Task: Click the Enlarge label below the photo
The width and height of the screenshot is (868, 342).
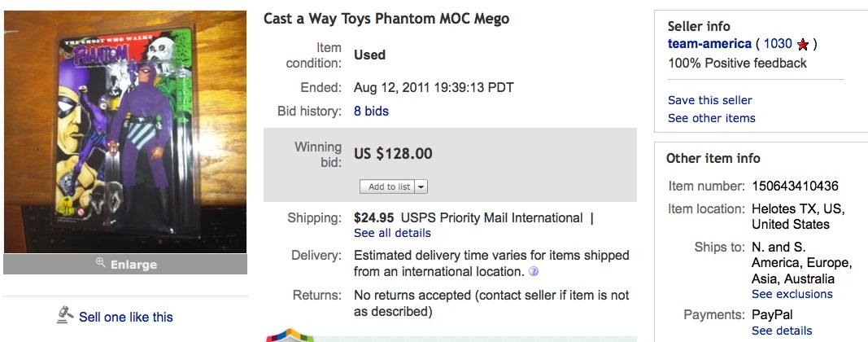Action: coord(133,265)
